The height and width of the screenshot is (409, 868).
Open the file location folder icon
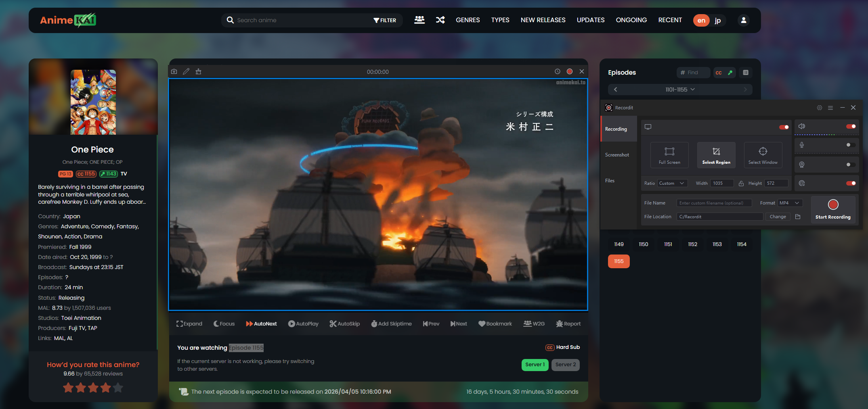tap(798, 217)
